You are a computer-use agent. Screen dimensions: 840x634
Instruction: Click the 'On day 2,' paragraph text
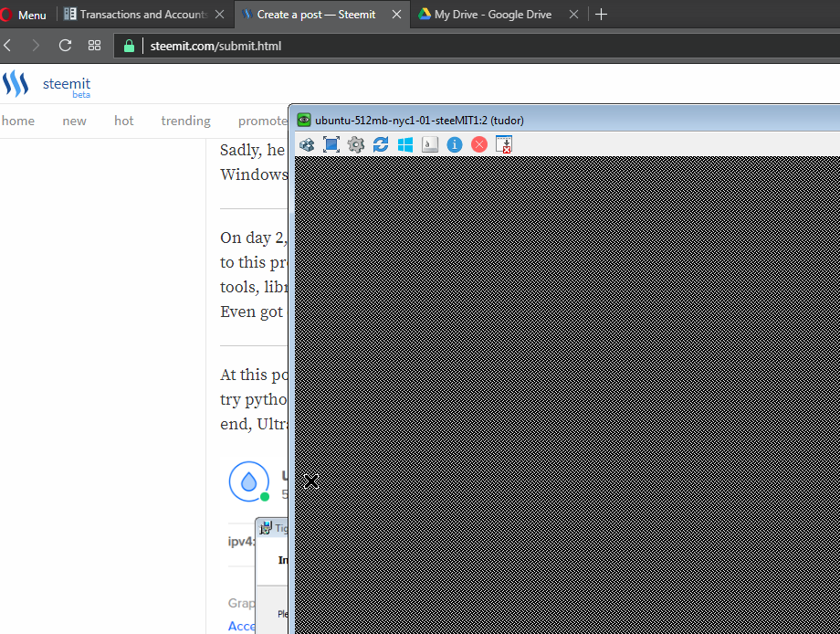253,238
